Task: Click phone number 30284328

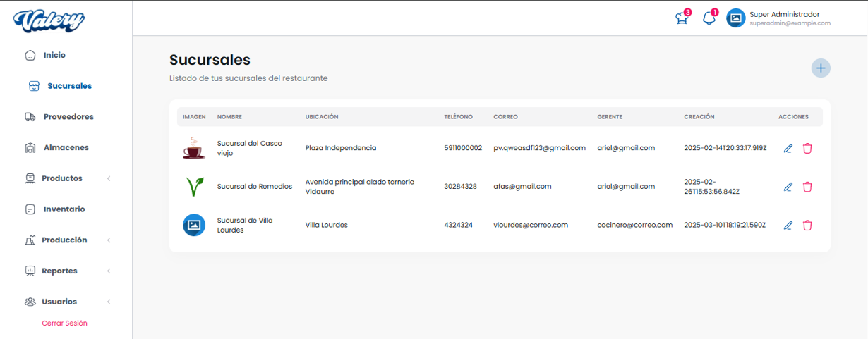Action: point(460,187)
